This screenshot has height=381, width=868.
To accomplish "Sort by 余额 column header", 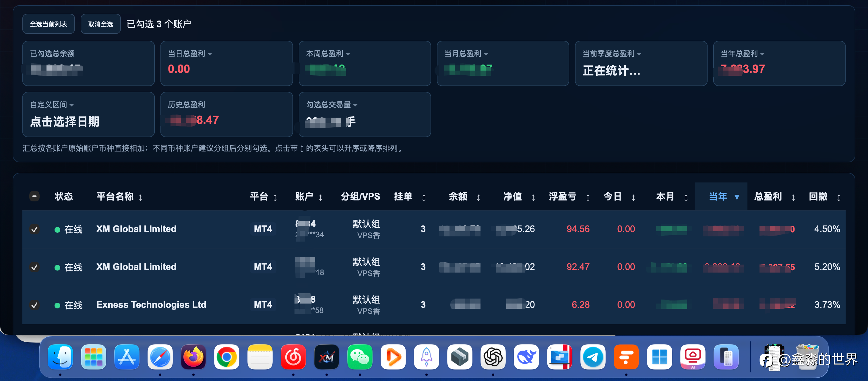I will click(x=465, y=197).
